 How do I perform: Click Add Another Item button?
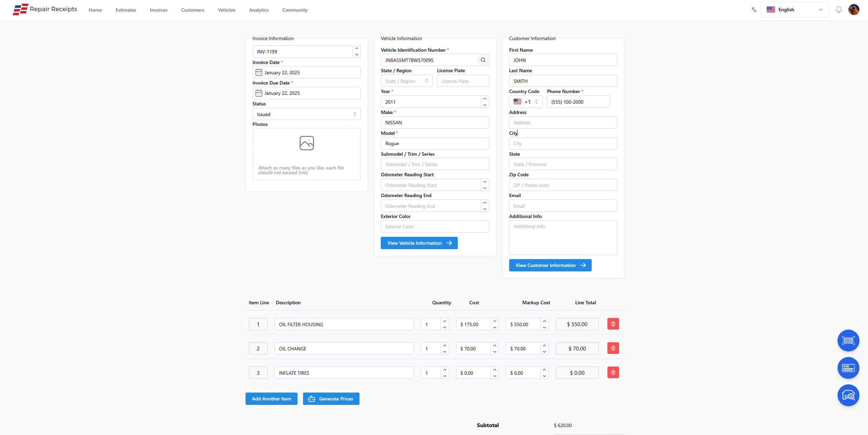click(271, 399)
